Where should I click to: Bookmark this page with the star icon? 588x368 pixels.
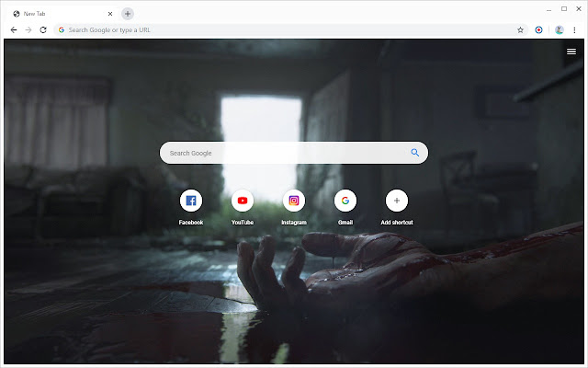click(x=520, y=30)
